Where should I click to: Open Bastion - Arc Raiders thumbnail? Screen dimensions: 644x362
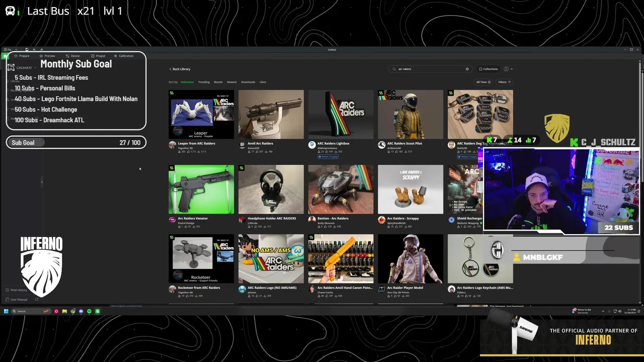341,189
